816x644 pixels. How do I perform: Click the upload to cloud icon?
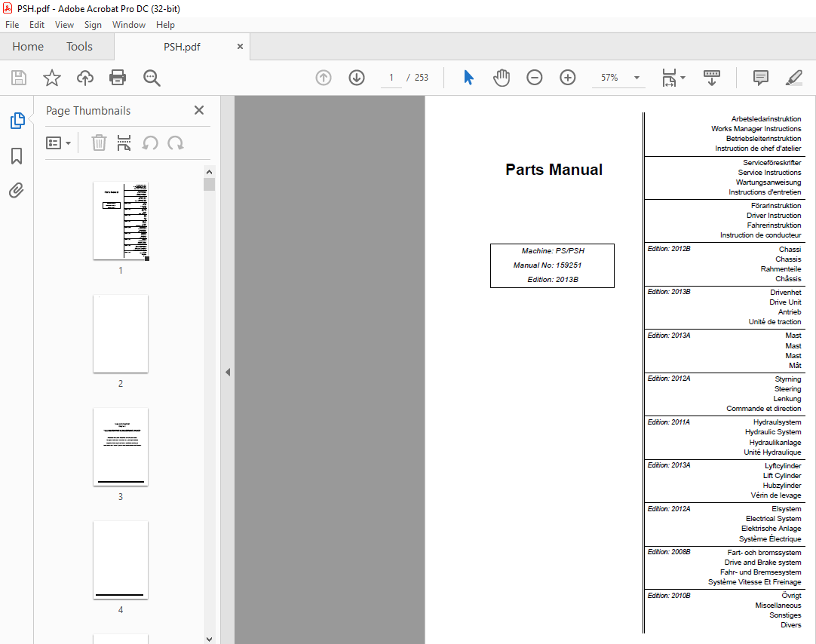[84, 78]
